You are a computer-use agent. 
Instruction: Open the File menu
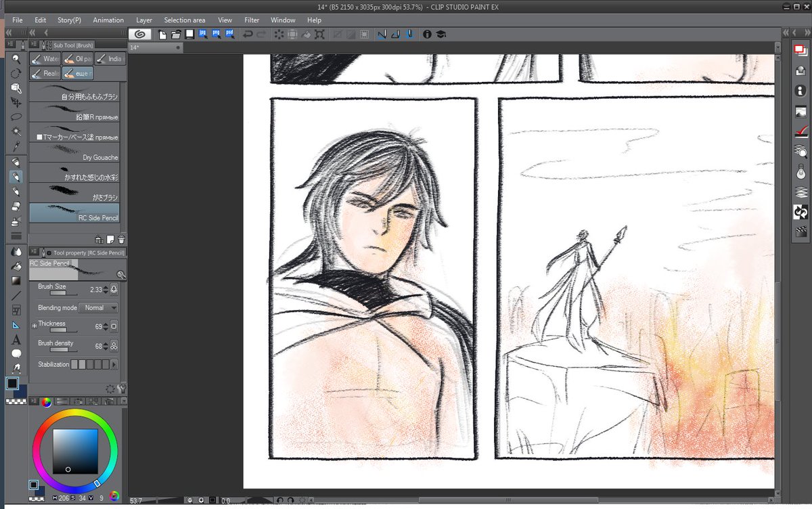(18, 20)
